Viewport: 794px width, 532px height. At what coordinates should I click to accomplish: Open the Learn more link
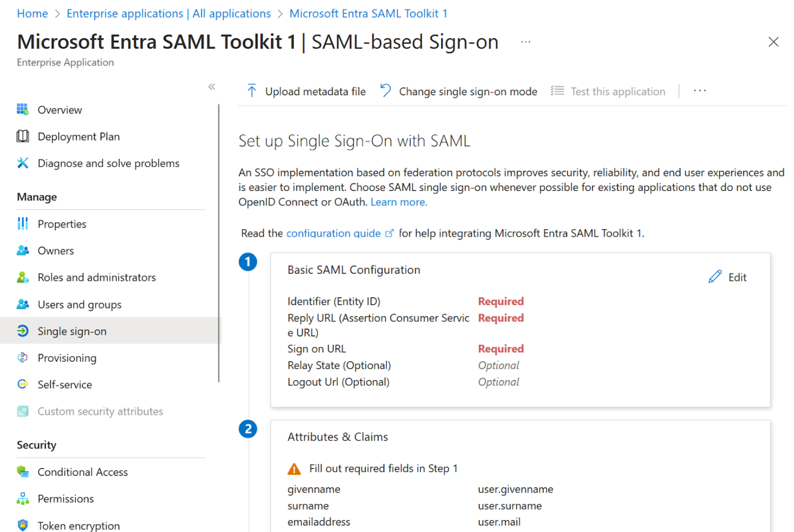tap(399, 202)
